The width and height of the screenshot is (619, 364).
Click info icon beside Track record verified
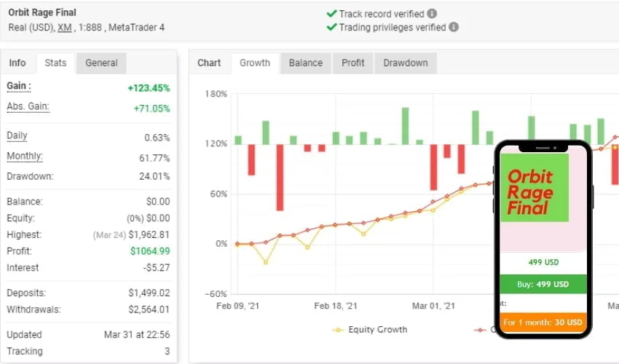point(432,14)
